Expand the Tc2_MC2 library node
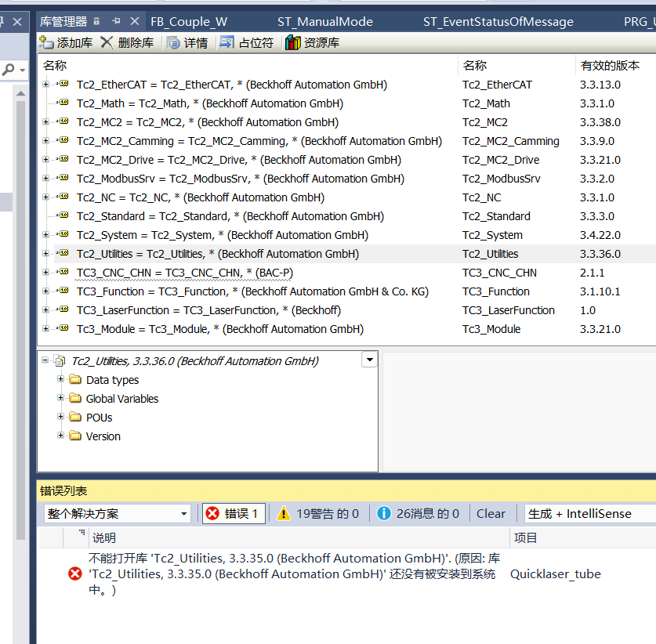 45,121
